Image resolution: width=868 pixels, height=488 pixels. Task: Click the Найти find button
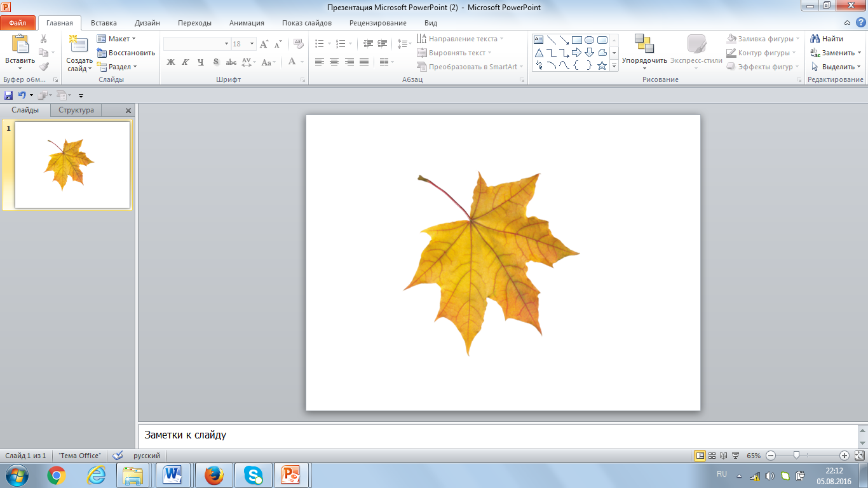827,39
